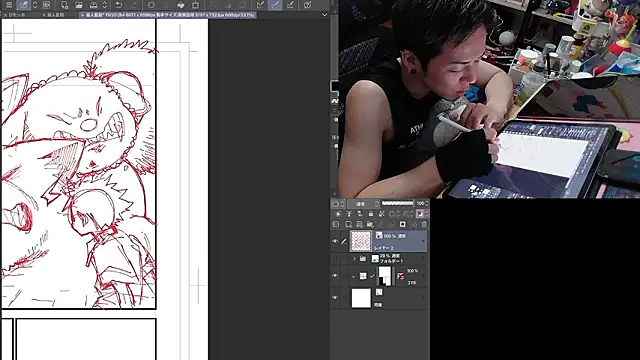Expand the フォルダー1 layer folder
Image resolution: width=640 pixels, height=360 pixels.
(354, 258)
